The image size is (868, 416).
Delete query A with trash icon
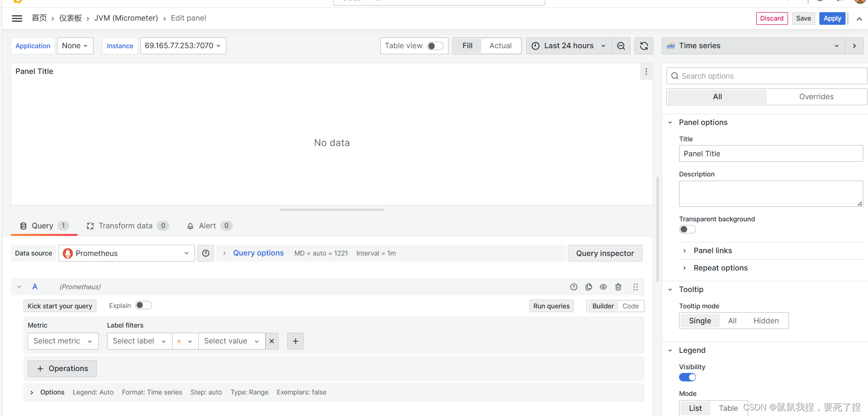[618, 287]
